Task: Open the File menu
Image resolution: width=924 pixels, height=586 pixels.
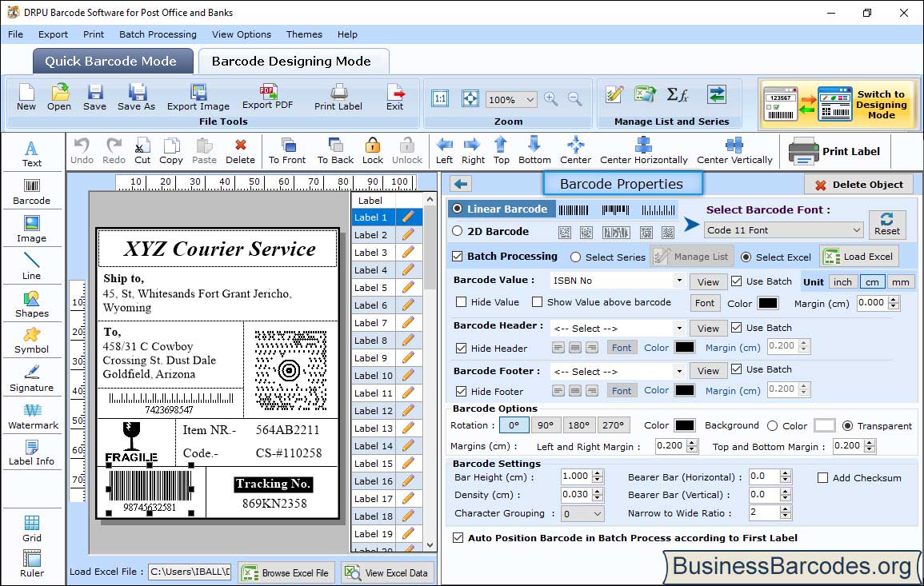Action: pyautogui.click(x=15, y=34)
